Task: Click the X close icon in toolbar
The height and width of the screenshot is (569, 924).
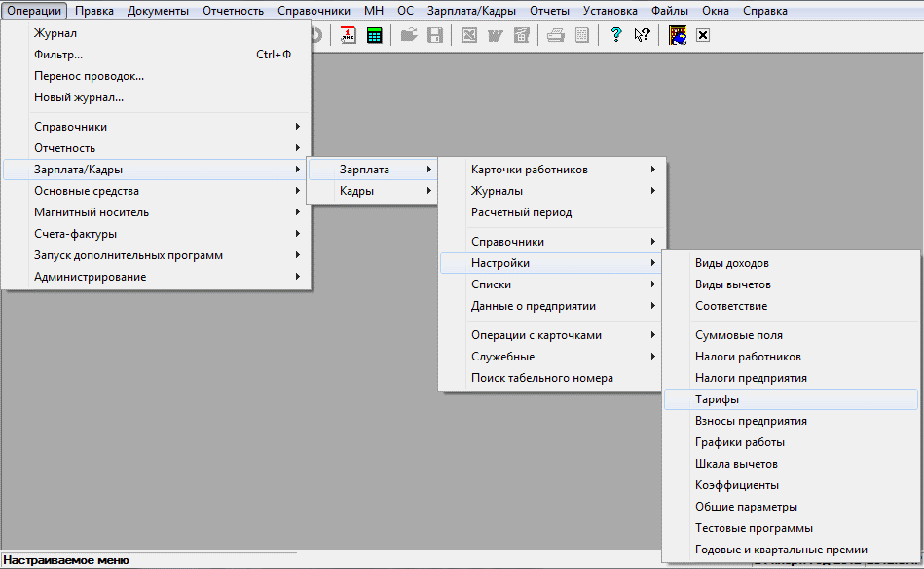Action: click(x=702, y=35)
